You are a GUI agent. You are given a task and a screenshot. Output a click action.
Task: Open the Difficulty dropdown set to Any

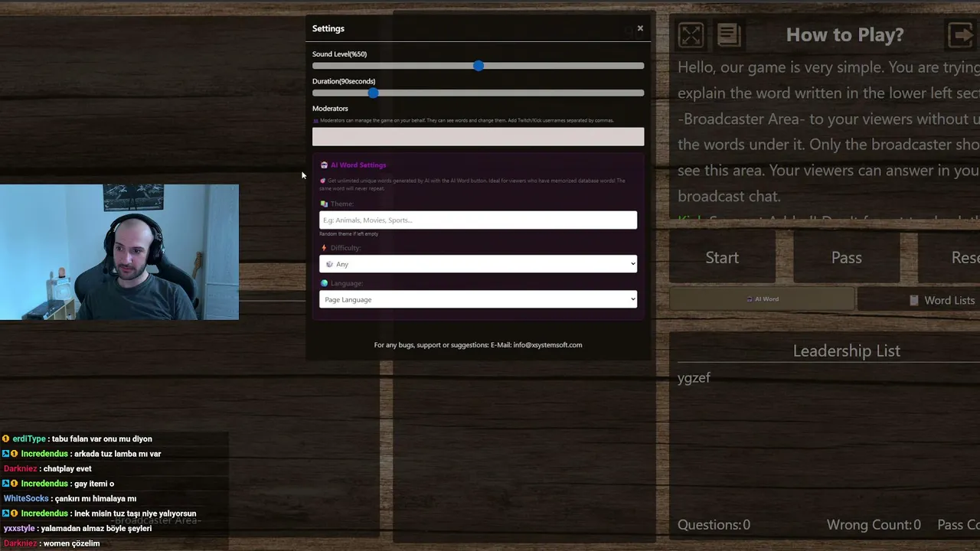(x=478, y=264)
